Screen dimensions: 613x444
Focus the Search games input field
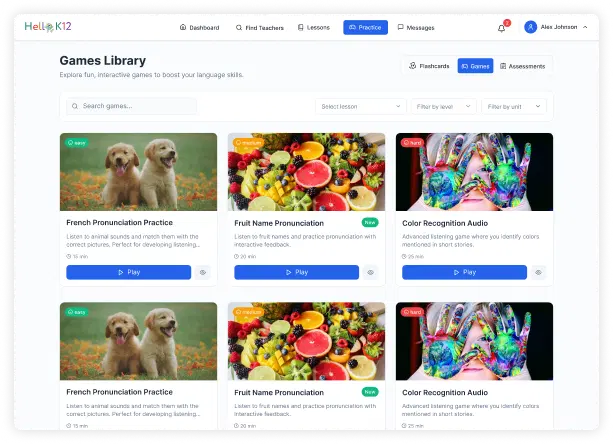(131, 106)
